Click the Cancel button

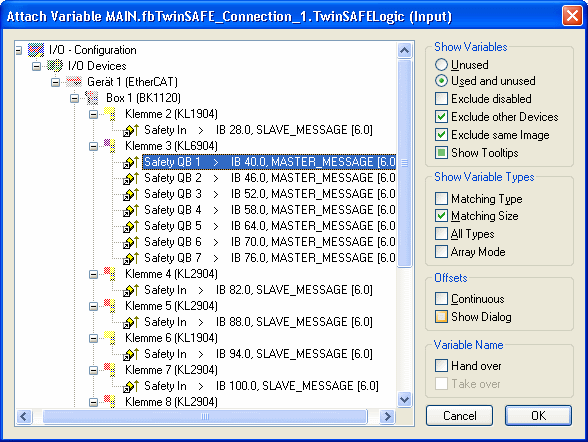pyautogui.click(x=459, y=415)
